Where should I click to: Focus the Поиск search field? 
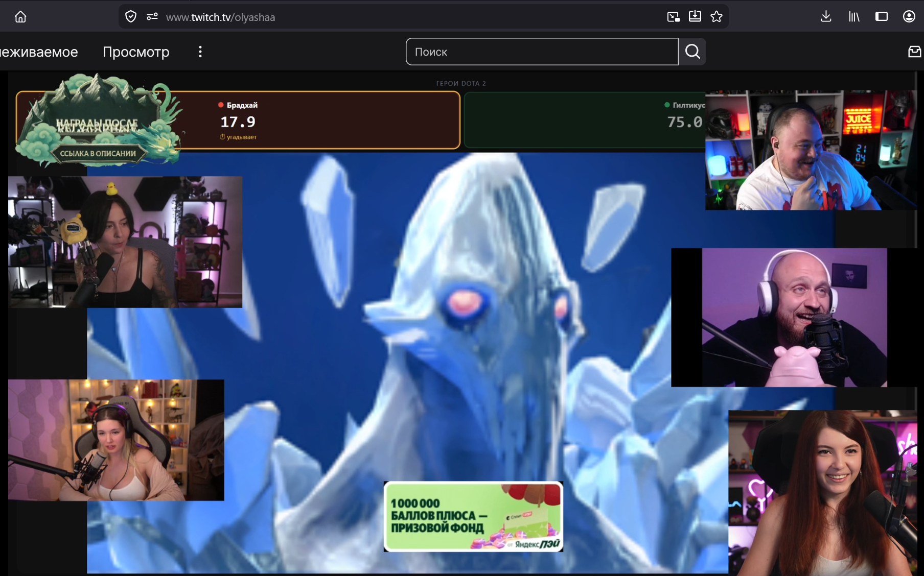click(x=542, y=52)
